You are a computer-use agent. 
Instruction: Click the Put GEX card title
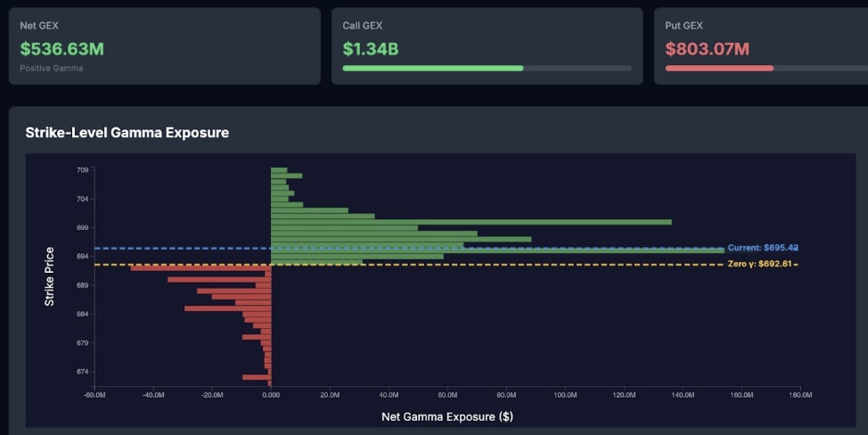684,26
